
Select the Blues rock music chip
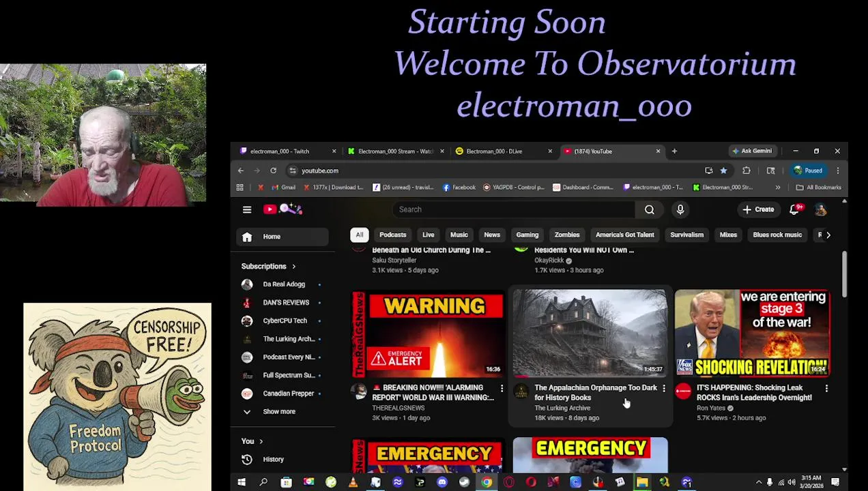pyautogui.click(x=777, y=235)
